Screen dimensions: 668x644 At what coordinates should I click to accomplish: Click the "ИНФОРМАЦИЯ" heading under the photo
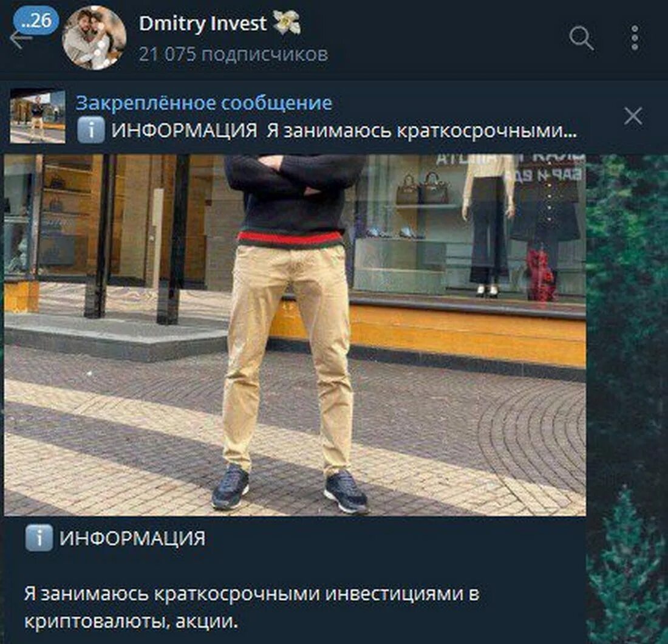pos(132,538)
